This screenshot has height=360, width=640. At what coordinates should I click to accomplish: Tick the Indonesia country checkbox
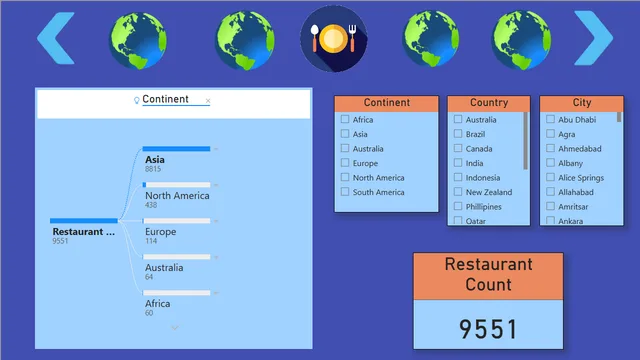(x=458, y=177)
